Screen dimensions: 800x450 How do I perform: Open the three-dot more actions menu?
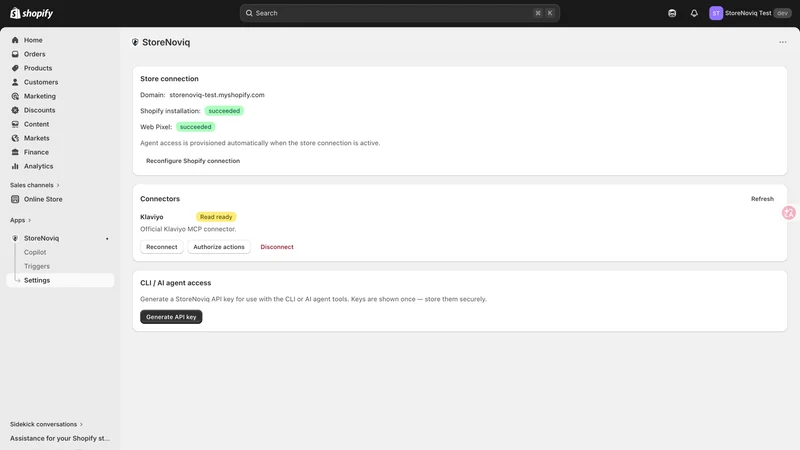(x=783, y=42)
